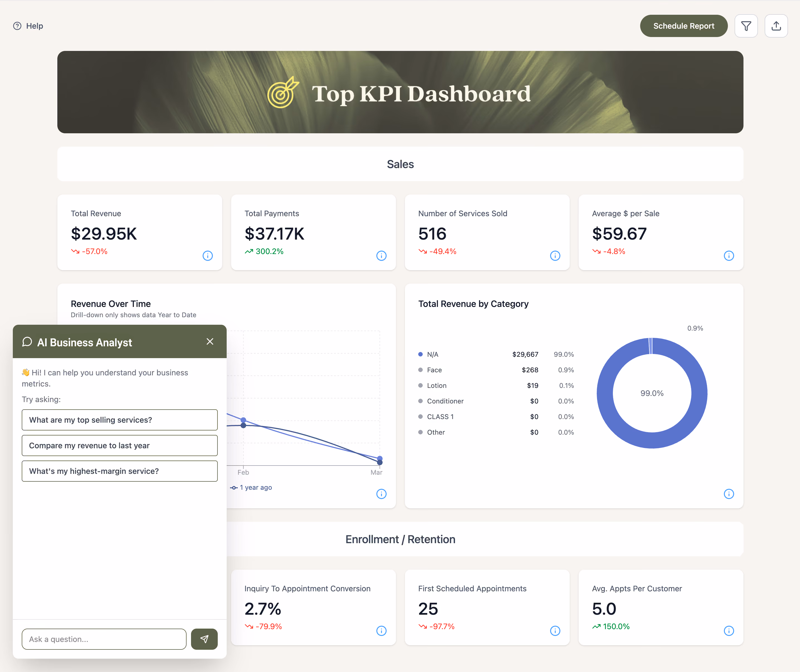The height and width of the screenshot is (672, 800).
Task: Click the $29.95K Total Revenue value
Action: (x=104, y=233)
